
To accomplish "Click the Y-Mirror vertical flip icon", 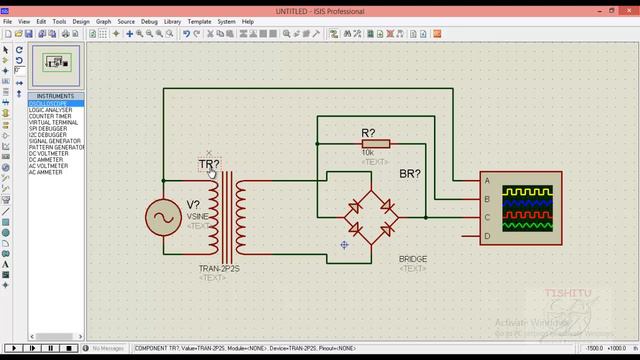I will click(x=19, y=94).
